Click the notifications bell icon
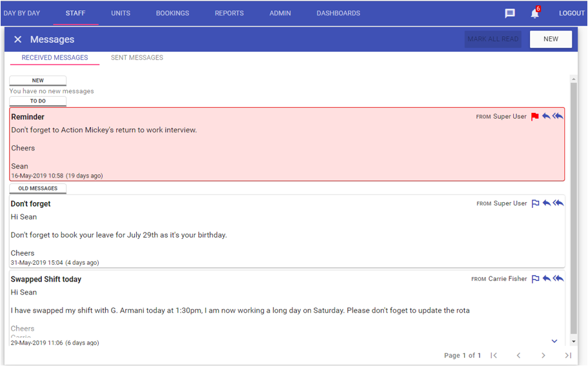588x368 pixels. coord(534,14)
